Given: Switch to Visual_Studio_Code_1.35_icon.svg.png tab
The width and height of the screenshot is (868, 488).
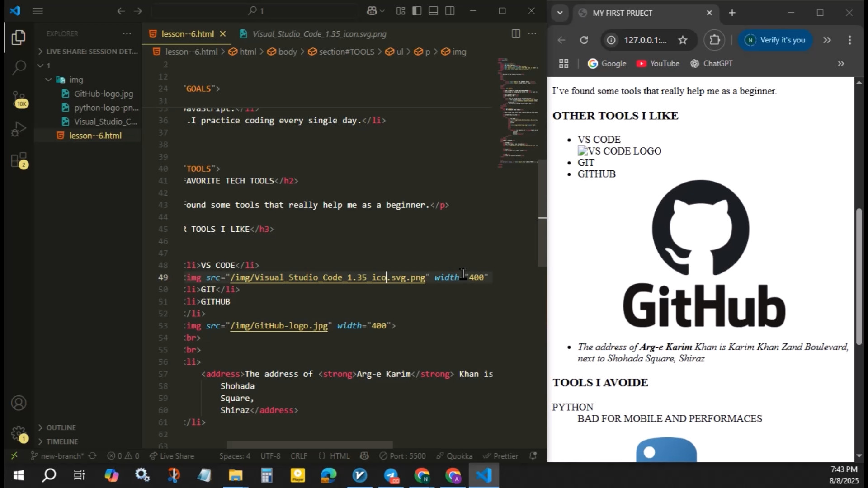Looking at the screenshot, I should [319, 34].
